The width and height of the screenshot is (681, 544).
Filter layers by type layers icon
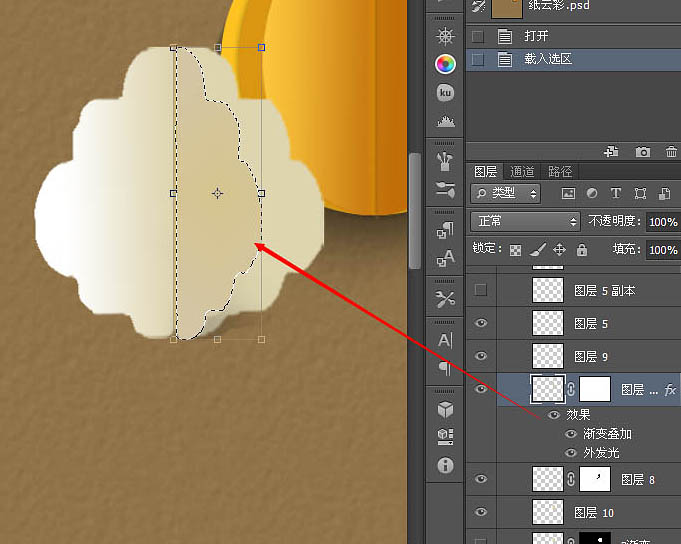pos(615,193)
